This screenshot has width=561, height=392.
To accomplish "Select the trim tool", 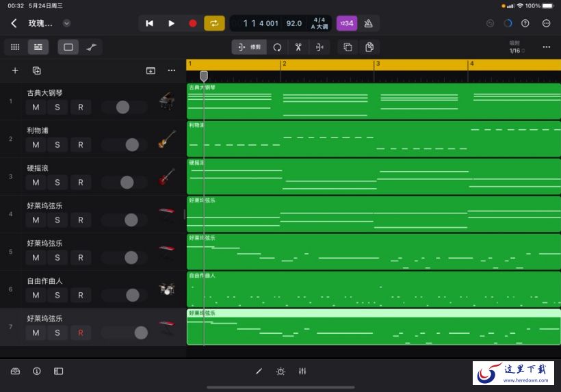I will [249, 47].
